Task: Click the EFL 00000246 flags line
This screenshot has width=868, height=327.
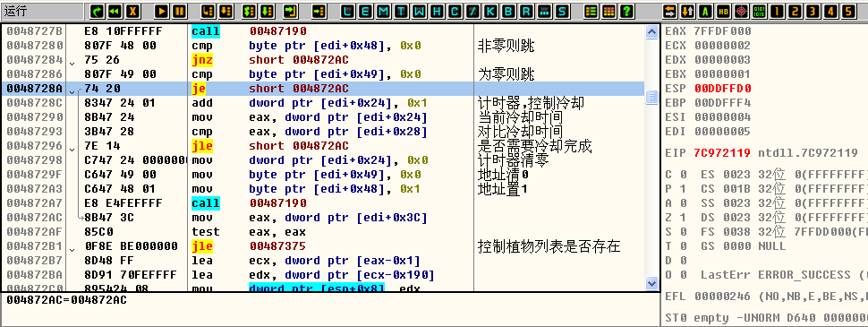Action: point(765,297)
